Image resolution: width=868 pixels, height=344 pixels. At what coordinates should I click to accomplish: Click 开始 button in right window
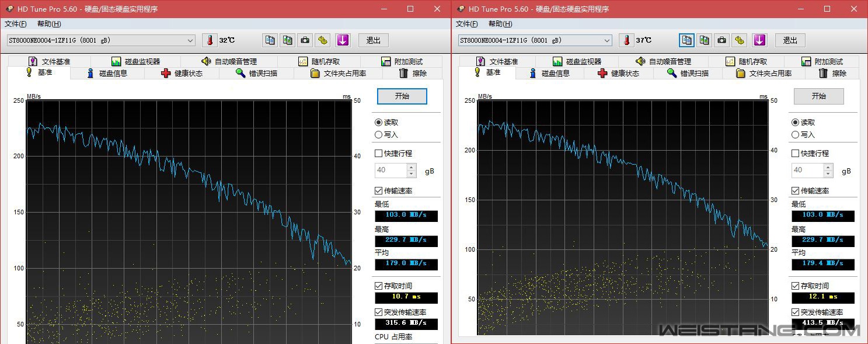tap(819, 96)
